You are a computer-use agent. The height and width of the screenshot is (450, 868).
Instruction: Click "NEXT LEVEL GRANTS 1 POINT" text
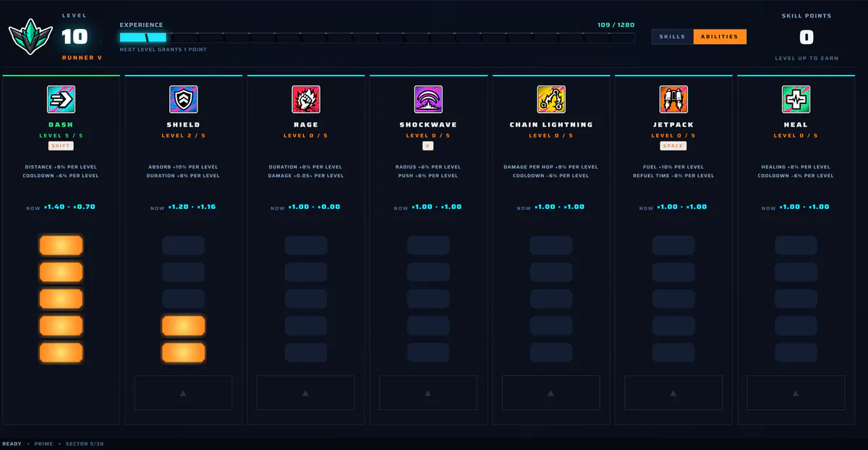click(163, 50)
